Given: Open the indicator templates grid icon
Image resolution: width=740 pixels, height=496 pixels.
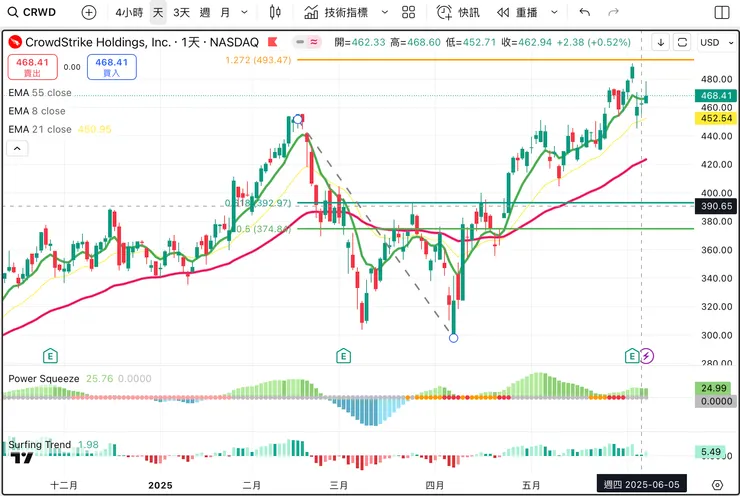Looking at the screenshot, I should click(409, 12).
